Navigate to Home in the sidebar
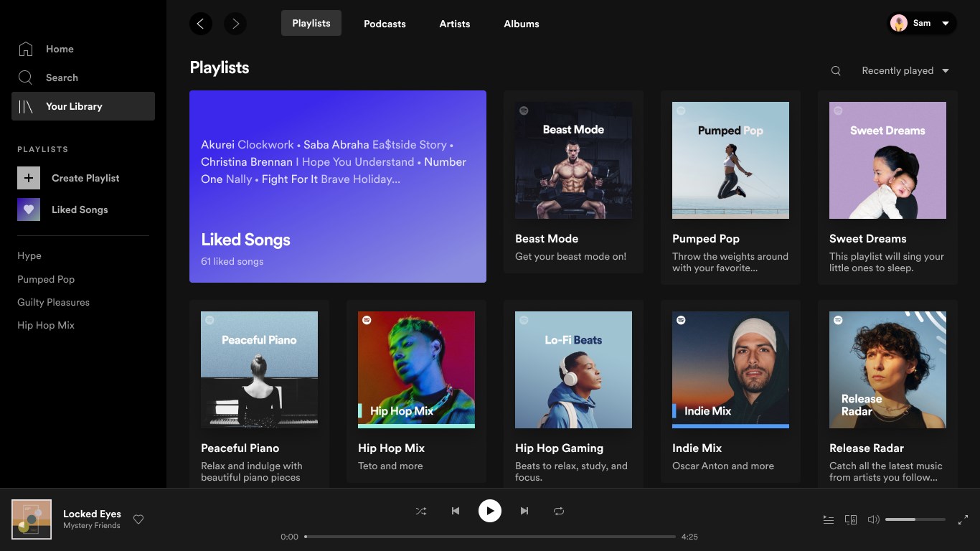Image resolution: width=980 pixels, height=551 pixels. coord(59,49)
